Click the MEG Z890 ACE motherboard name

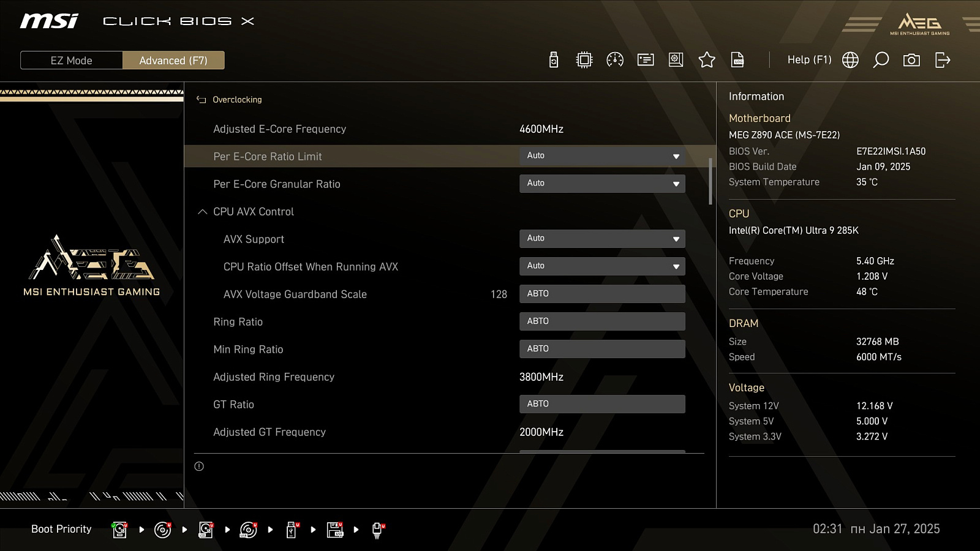[785, 135]
